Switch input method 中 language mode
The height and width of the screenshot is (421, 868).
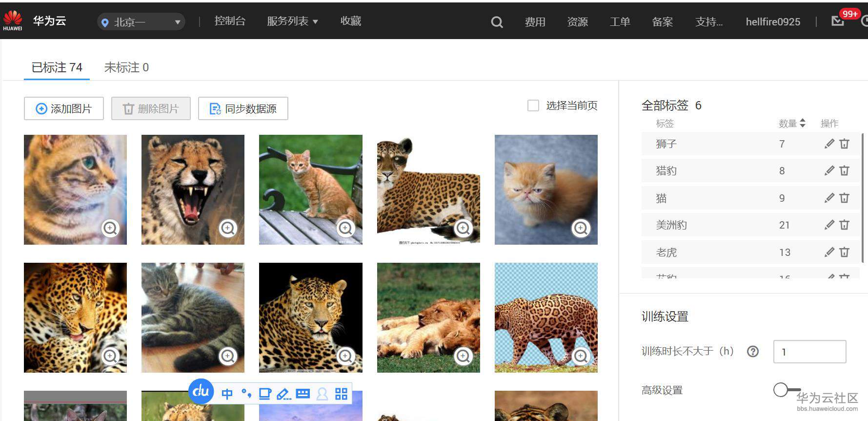(x=227, y=394)
